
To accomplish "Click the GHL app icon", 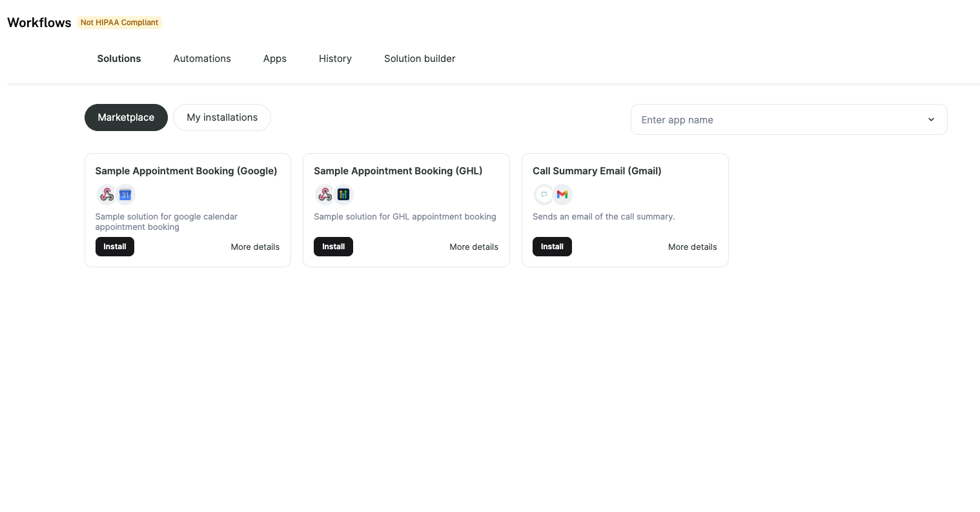I will 343,194.
